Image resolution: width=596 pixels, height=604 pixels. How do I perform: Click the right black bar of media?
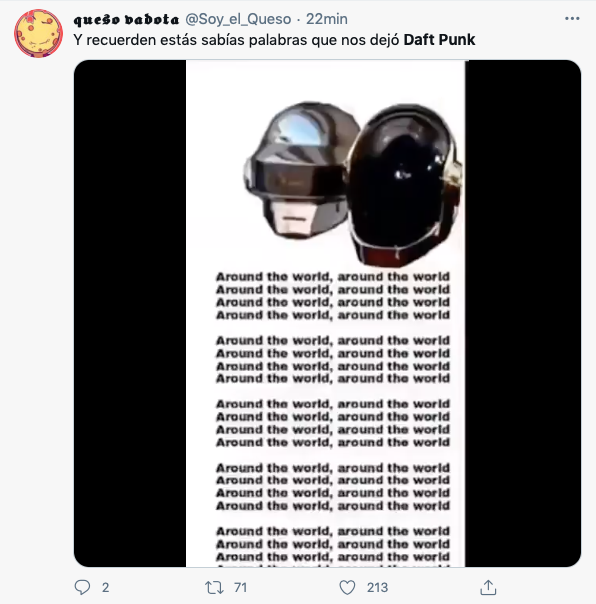point(523,313)
